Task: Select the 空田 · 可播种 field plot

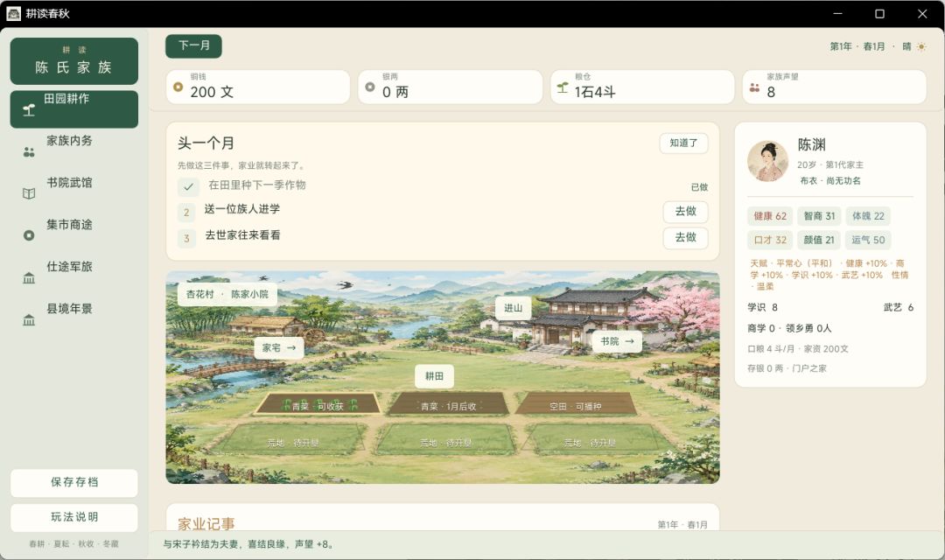Action: (x=576, y=404)
